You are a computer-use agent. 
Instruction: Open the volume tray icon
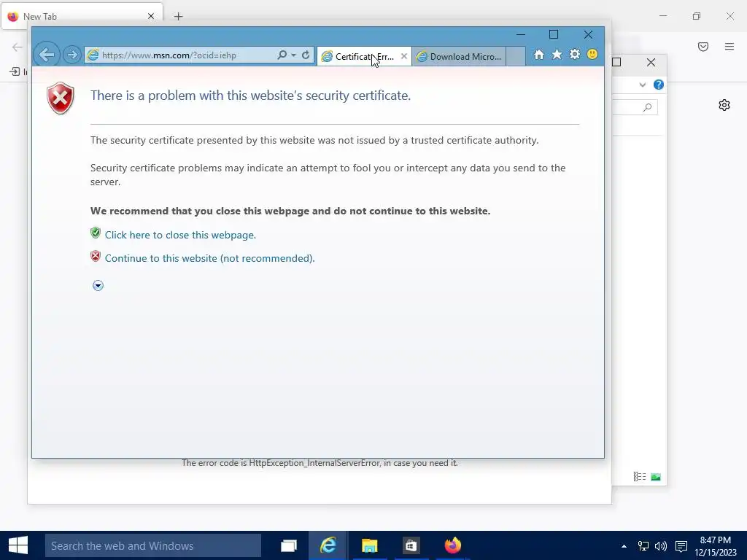click(661, 546)
